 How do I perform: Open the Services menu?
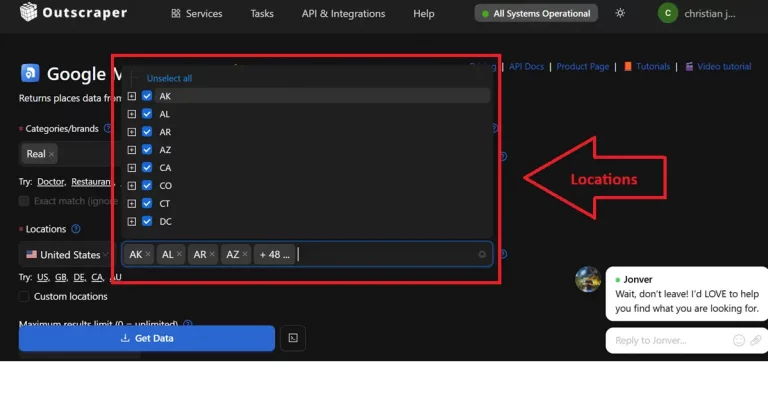click(x=197, y=14)
